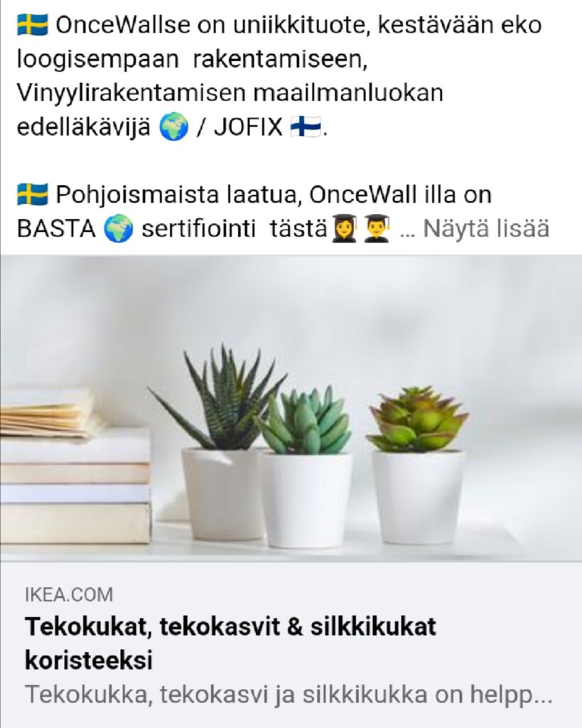Click the stack of books in the image
The image size is (582, 728).
click(x=74, y=466)
